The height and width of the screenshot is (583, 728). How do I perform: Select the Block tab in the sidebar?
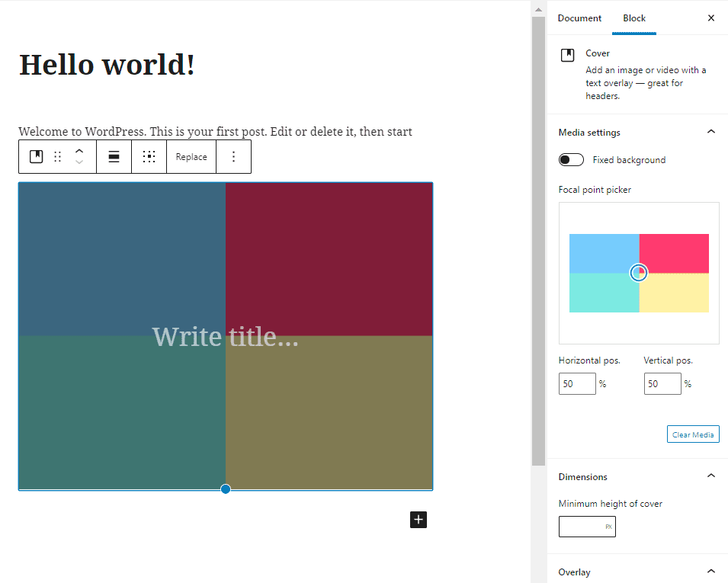(633, 18)
